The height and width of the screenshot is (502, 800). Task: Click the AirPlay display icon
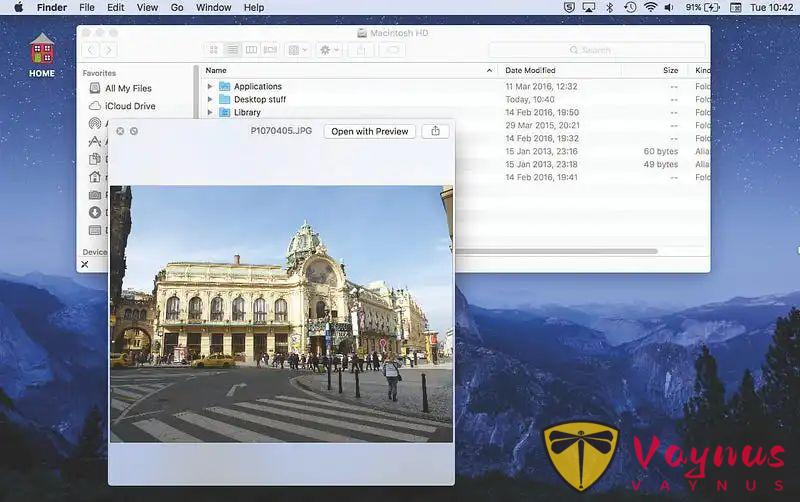click(x=589, y=7)
